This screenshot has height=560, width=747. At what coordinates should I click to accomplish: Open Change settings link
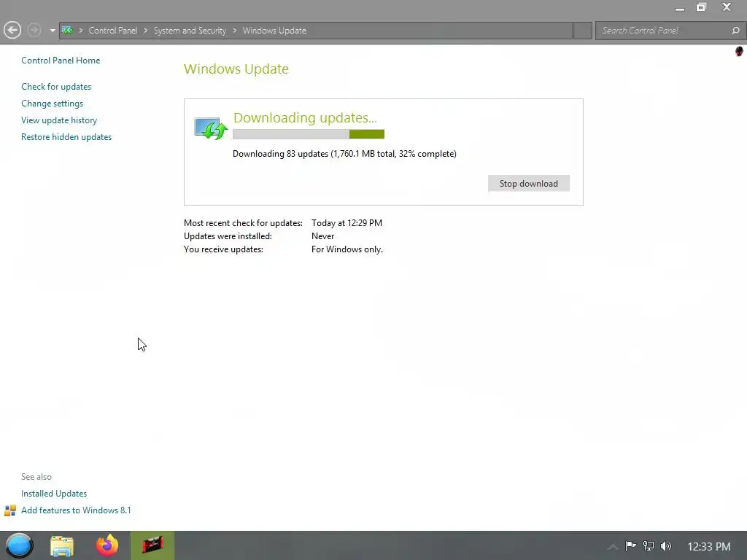click(52, 104)
